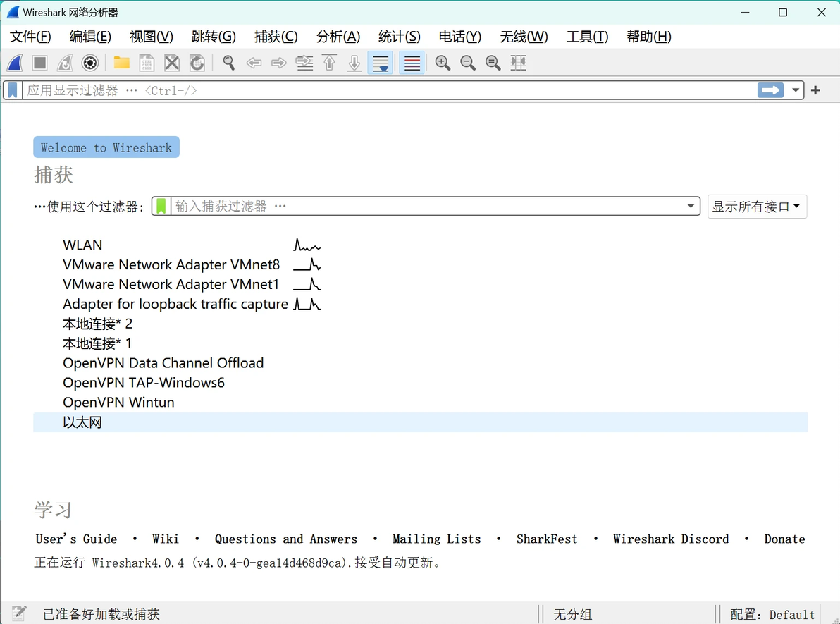Go to specific packet icon
This screenshot has width=840, height=624.
coord(304,63)
